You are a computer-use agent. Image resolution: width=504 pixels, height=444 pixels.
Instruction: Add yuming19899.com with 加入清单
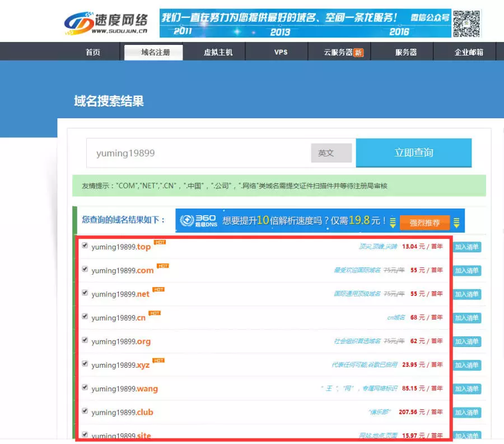tap(467, 271)
